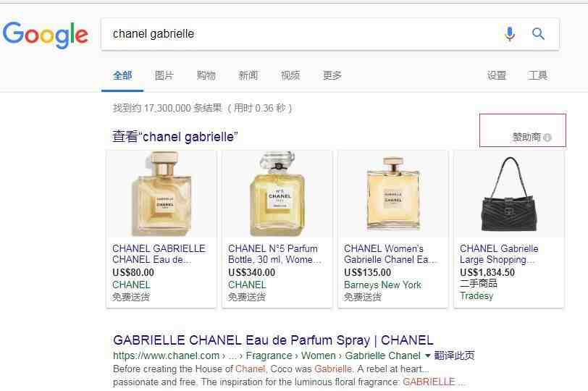Open the 工具 search tools

(x=537, y=75)
